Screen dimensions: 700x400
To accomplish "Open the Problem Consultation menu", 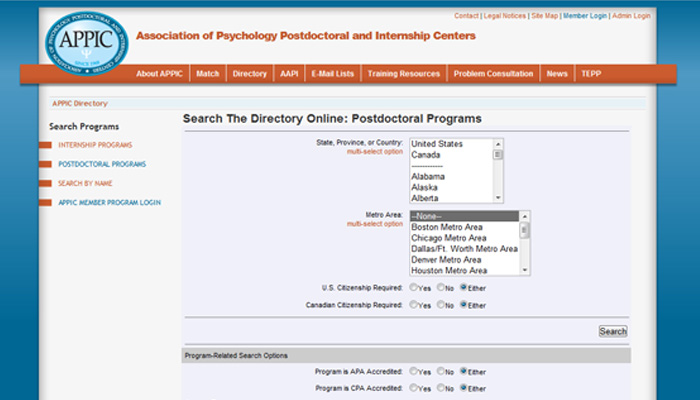I will [x=493, y=74].
